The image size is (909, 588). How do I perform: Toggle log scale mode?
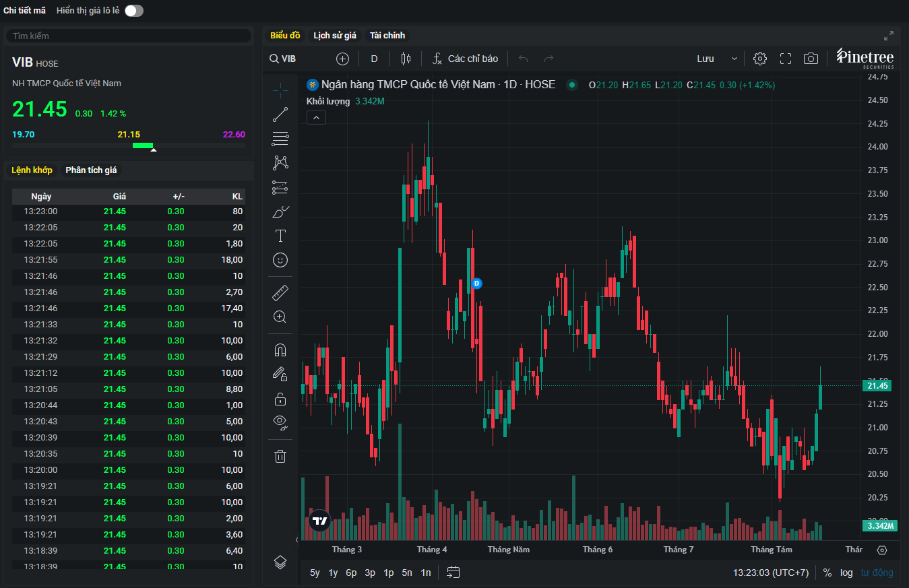(x=846, y=573)
